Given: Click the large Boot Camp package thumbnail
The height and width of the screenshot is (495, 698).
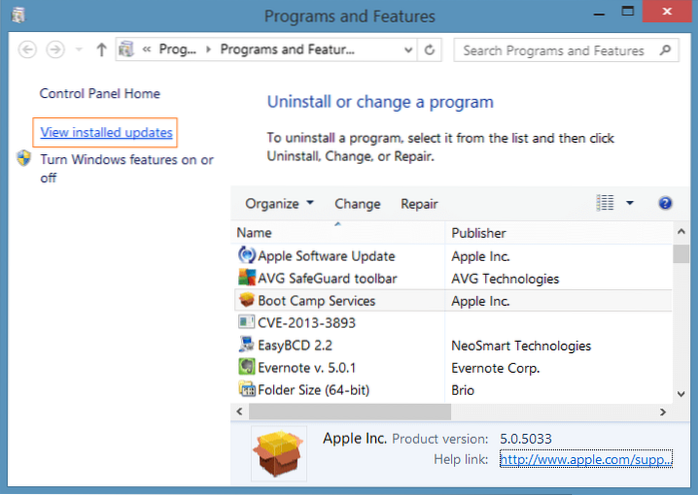Looking at the screenshot, I should 279,454.
